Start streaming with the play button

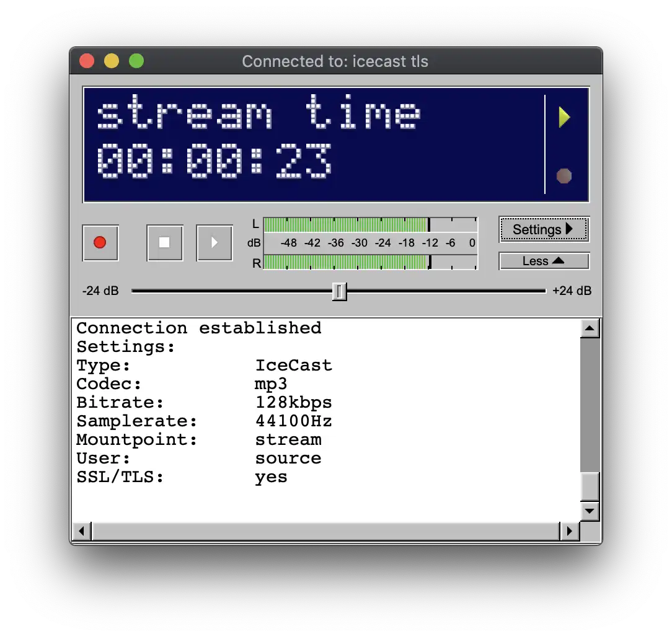point(214,243)
